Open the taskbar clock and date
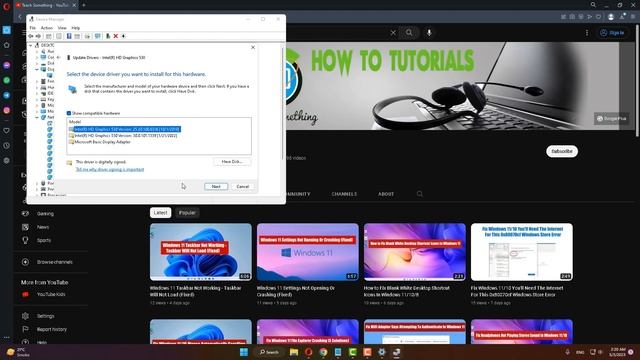Screen dimensions: 640x360 click(617, 352)
